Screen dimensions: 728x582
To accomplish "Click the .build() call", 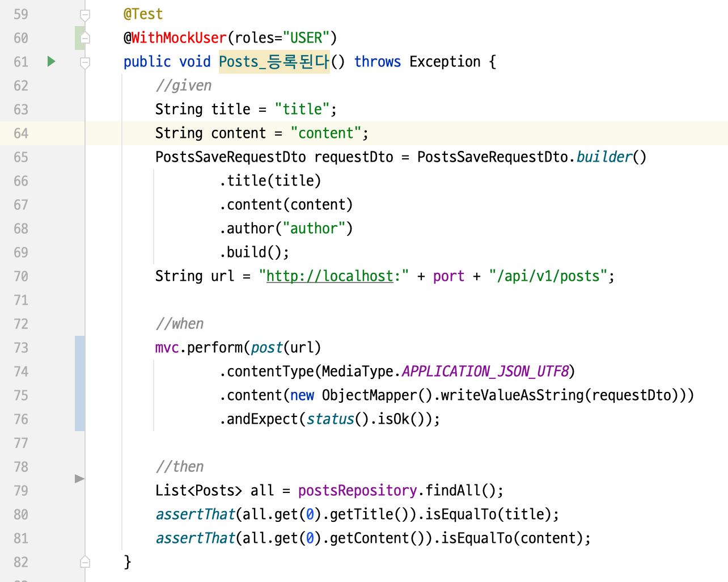I will point(250,252).
